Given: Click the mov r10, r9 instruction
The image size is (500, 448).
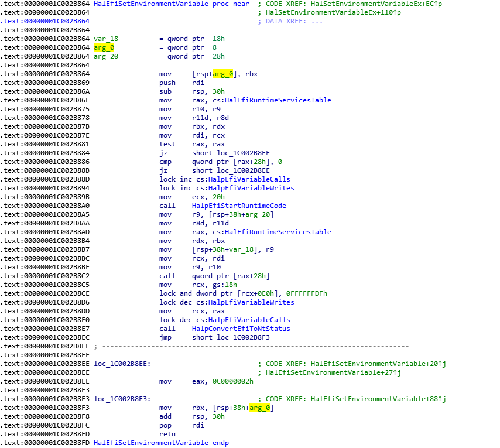Looking at the screenshot, I should pos(190,109).
